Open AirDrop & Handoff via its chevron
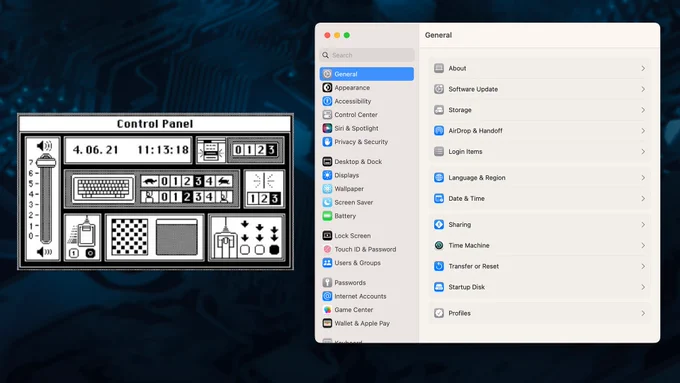 643,131
